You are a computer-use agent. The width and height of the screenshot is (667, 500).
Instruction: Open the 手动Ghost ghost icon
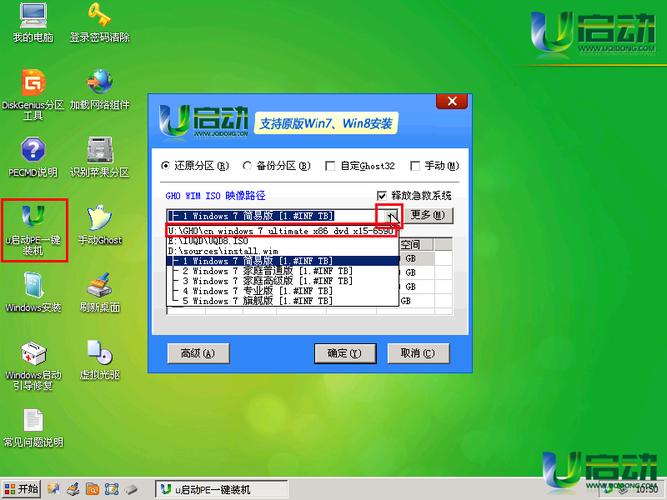pyautogui.click(x=100, y=225)
